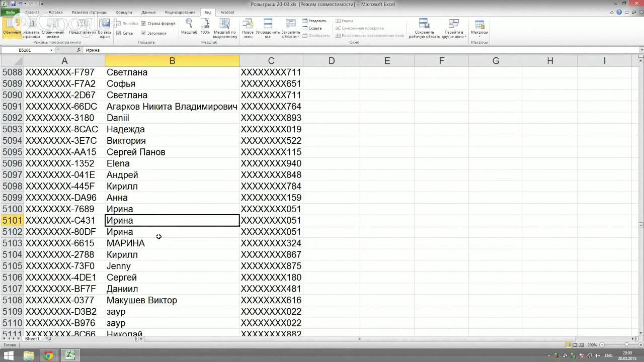Select cell containing Агарков Никита Владимирович
The image size is (644, 362).
[172, 107]
